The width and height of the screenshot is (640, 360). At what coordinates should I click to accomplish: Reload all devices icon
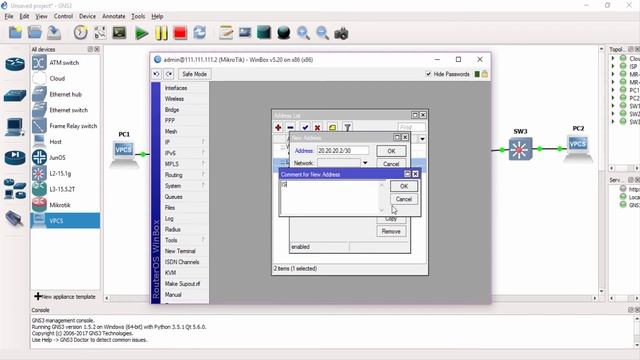coord(200,33)
